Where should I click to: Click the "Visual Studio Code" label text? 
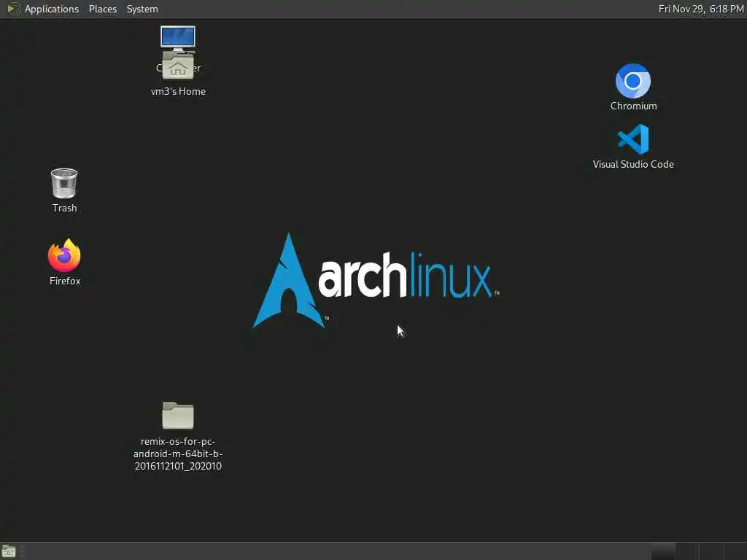(633, 164)
